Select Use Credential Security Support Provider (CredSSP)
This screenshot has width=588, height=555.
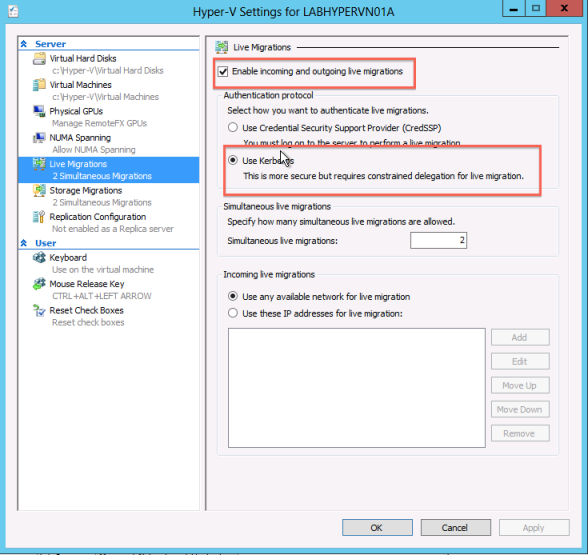pyautogui.click(x=232, y=128)
